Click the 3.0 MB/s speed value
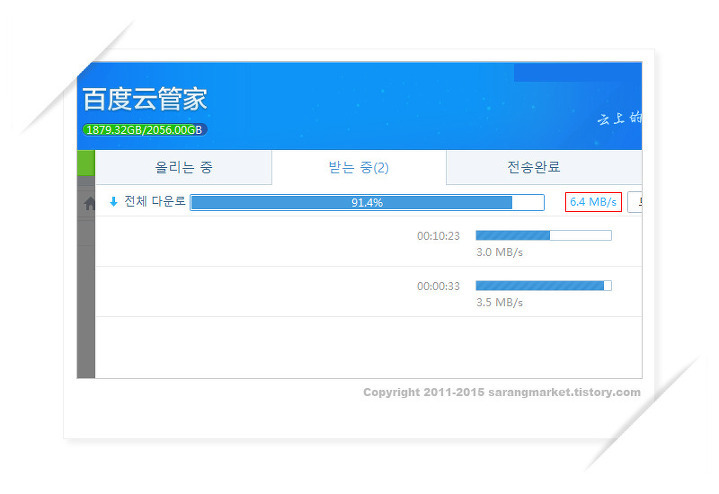The height and width of the screenshot is (494, 719). [x=499, y=252]
